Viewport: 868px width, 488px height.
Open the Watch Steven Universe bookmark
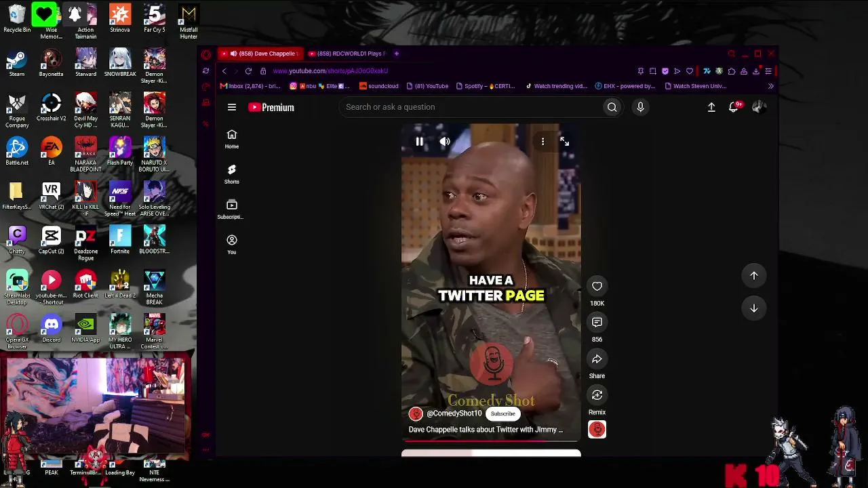[x=696, y=86]
